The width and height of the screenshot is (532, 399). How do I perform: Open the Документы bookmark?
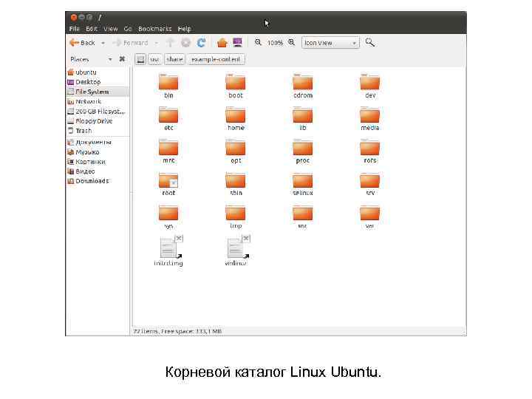[x=98, y=142]
